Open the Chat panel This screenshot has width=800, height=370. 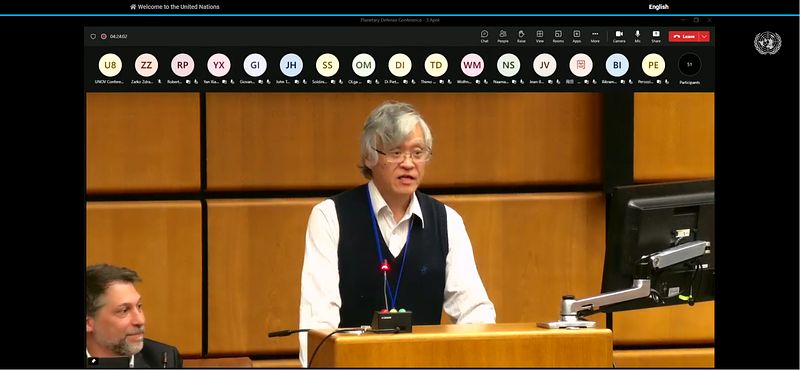(484, 36)
